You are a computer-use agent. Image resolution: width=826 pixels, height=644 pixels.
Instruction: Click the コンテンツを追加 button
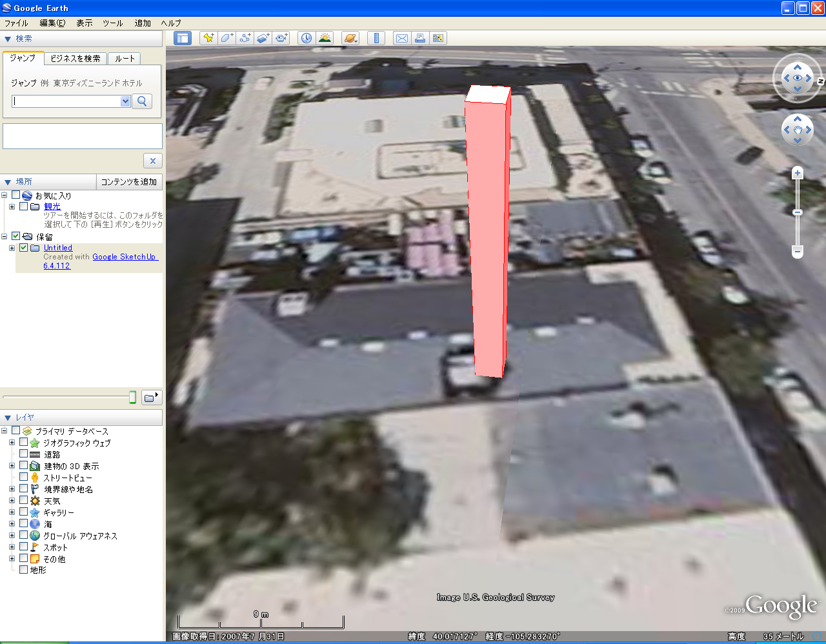click(129, 182)
